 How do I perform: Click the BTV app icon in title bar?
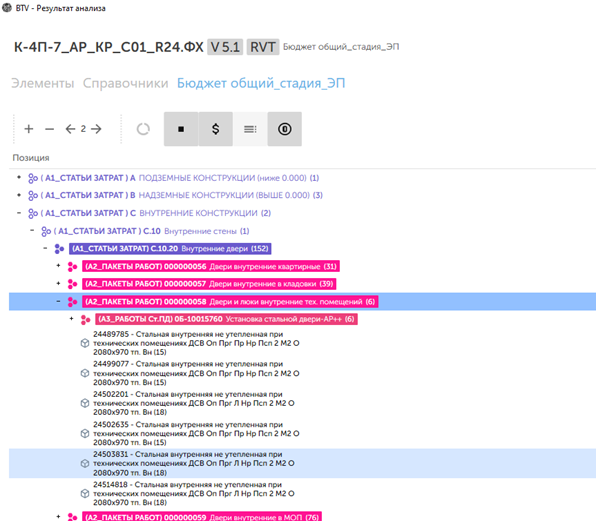pyautogui.click(x=7, y=8)
